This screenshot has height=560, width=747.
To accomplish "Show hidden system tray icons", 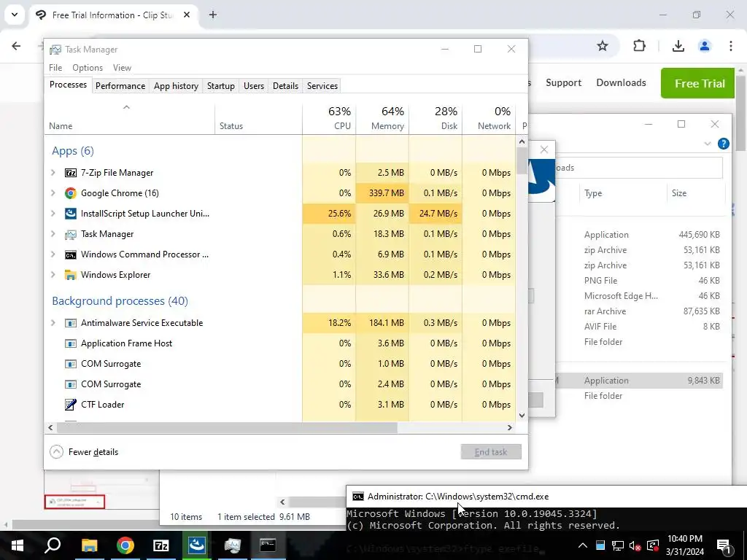I will (x=583, y=545).
